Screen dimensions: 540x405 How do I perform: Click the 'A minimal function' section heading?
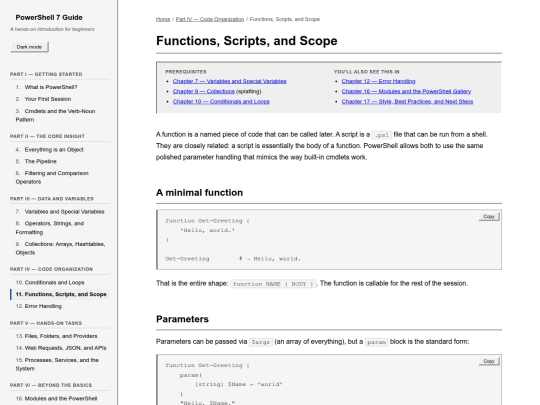pos(199,193)
